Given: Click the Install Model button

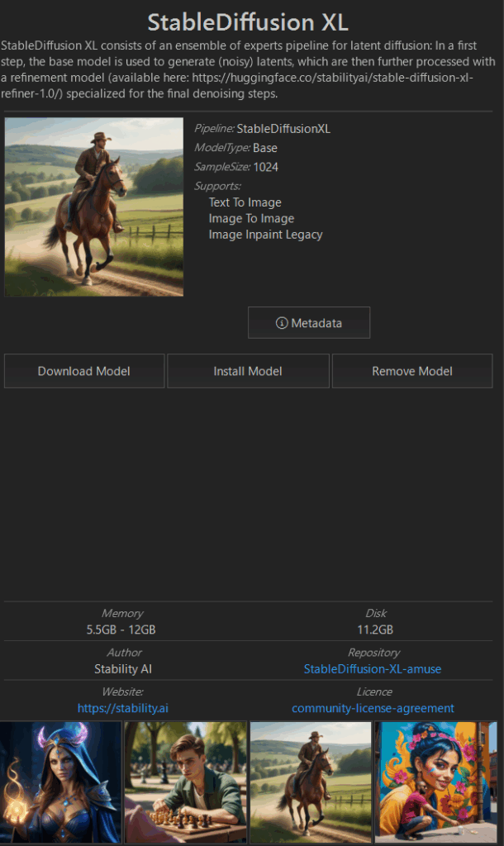Looking at the screenshot, I should tap(248, 371).
